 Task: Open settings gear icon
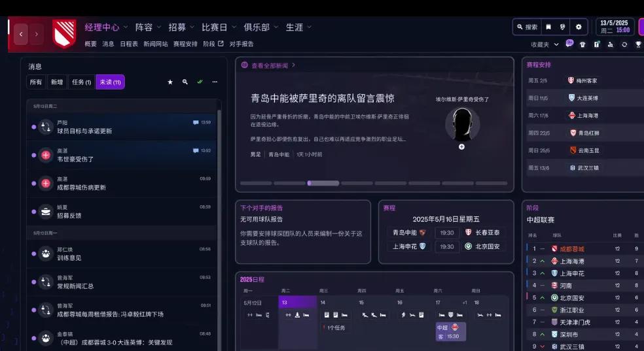(579, 27)
